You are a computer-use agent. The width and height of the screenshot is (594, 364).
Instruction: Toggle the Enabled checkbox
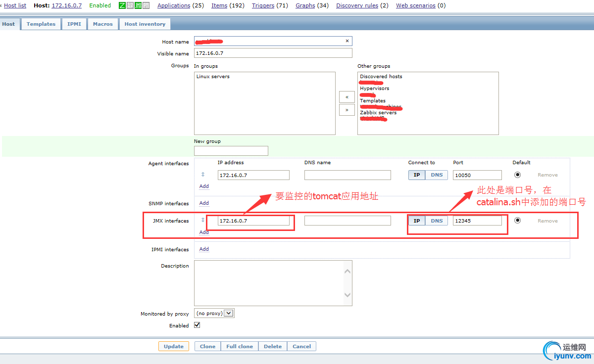pos(197,325)
